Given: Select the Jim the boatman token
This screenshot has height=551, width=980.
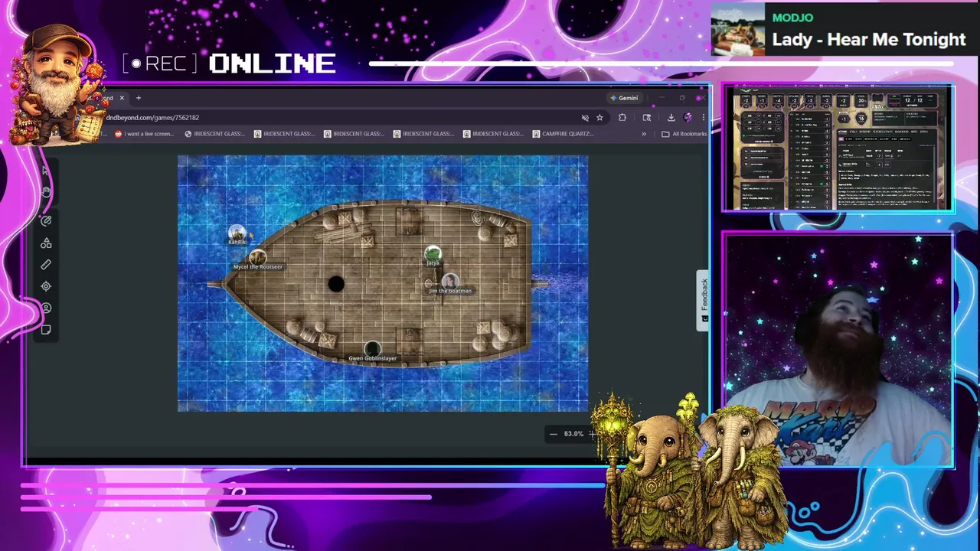Looking at the screenshot, I should 450,280.
